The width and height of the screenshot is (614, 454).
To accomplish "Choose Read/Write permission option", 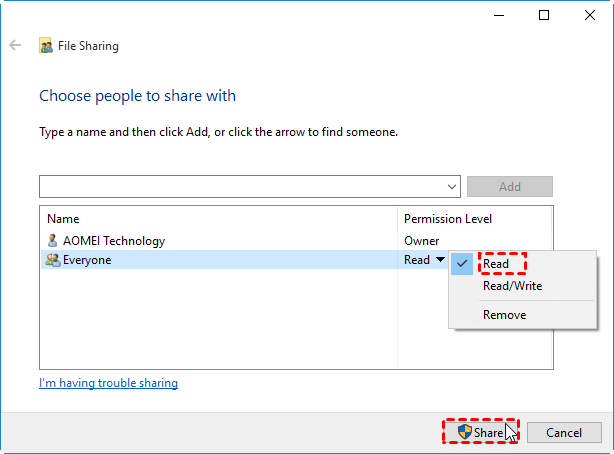I will coord(512,286).
